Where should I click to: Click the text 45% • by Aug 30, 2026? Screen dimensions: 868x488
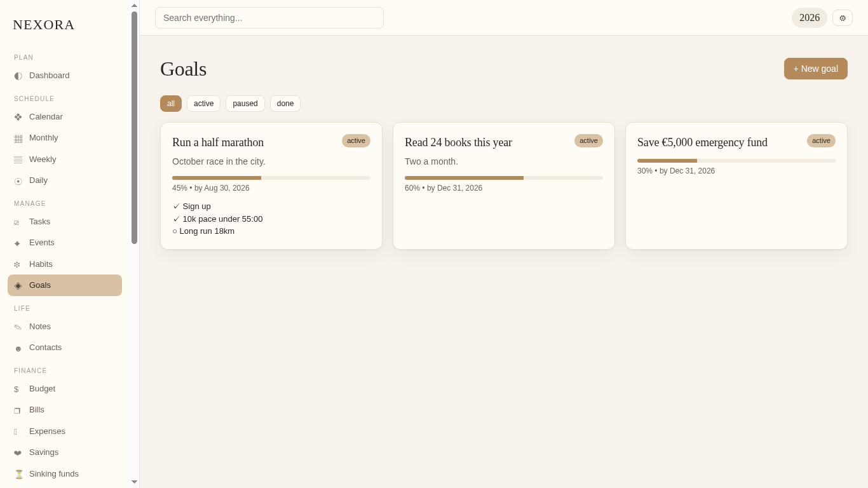(211, 188)
